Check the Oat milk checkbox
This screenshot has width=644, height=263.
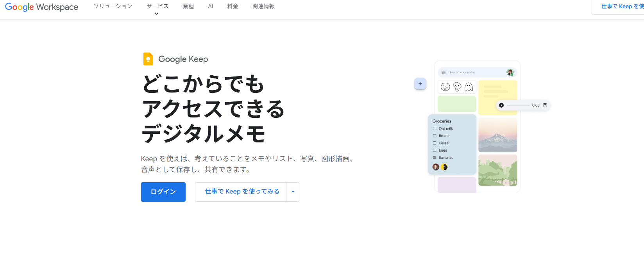435,128
